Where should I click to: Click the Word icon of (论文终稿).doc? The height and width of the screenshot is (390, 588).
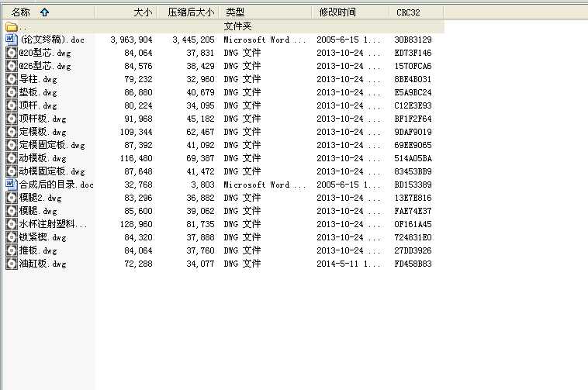coord(12,40)
